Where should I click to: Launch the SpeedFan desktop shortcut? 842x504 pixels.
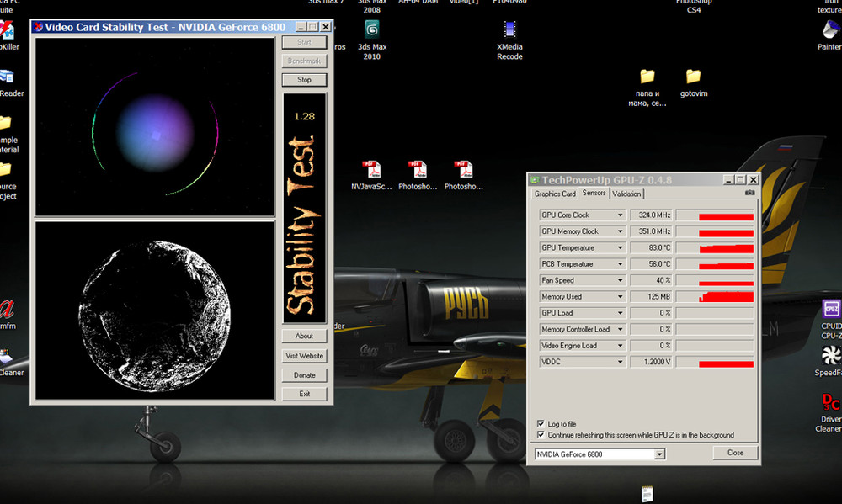point(831,355)
